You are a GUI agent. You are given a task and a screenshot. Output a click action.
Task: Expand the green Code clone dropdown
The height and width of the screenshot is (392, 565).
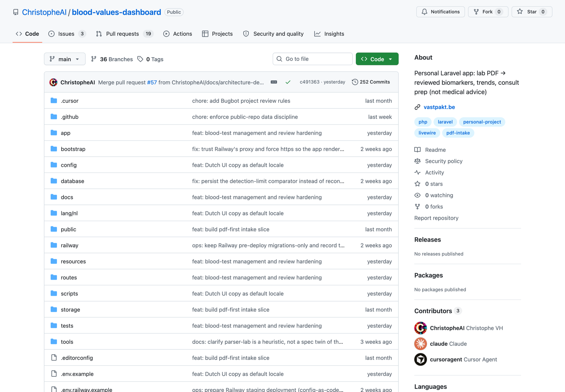(377, 59)
